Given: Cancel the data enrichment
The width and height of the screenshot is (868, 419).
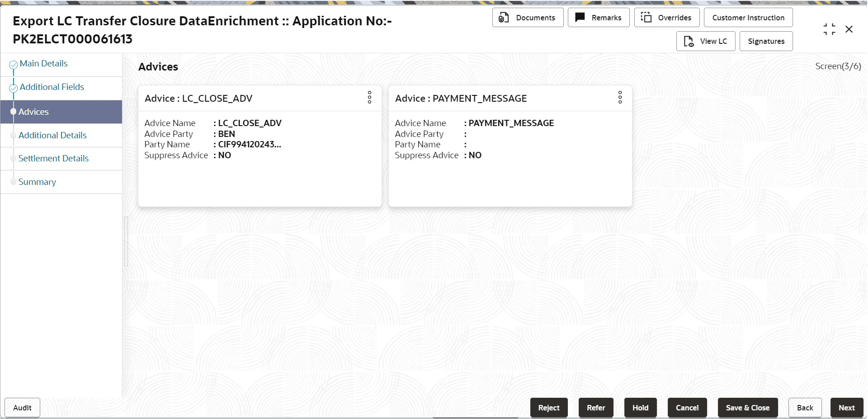Looking at the screenshot, I should pyautogui.click(x=687, y=408).
